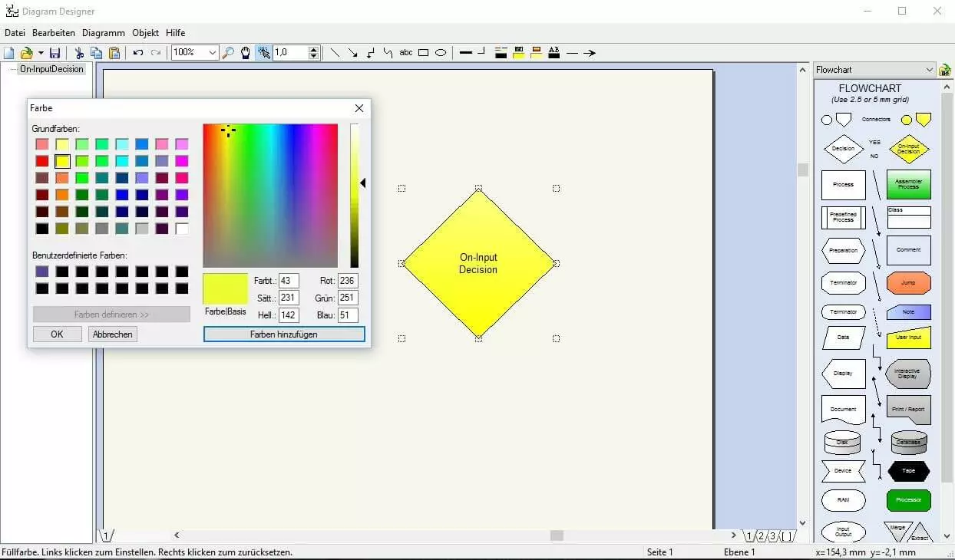Open the dropdown arrow next to the open folder
The width and height of the screenshot is (955, 560).
[x=41, y=53]
